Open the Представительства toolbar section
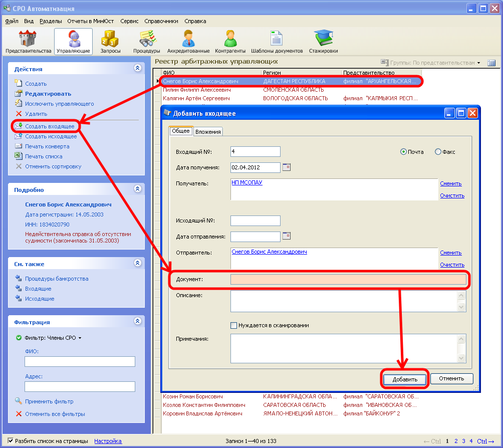This screenshot has width=503, height=448. coord(28,42)
